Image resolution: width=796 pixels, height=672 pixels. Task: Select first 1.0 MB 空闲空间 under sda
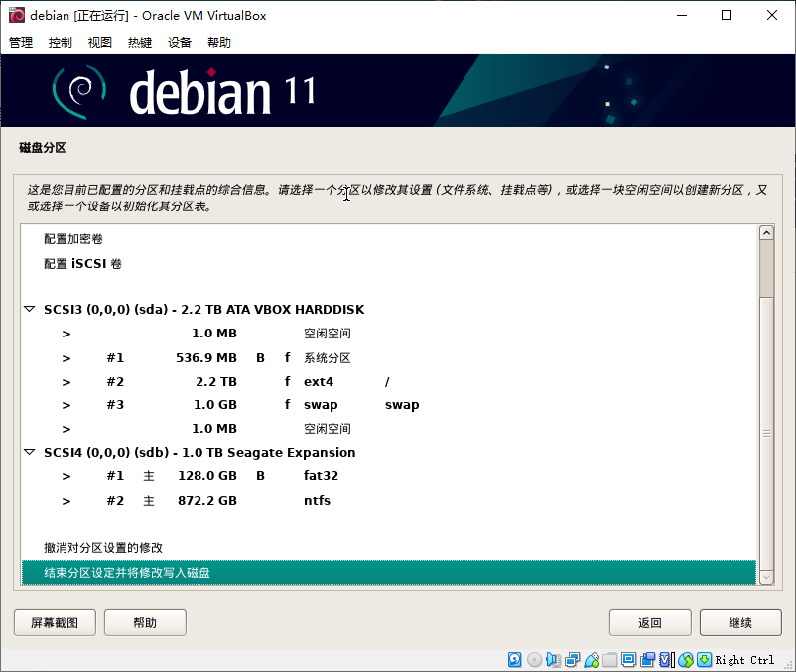[389, 334]
